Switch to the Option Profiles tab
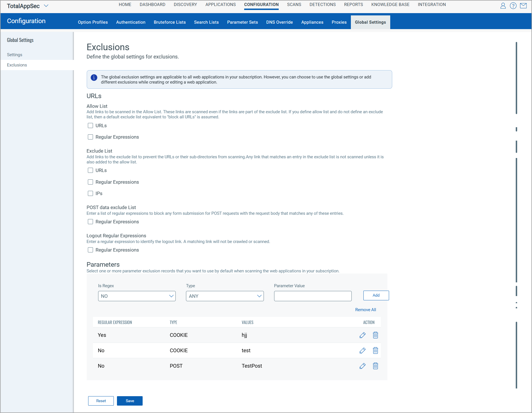This screenshot has width=532, height=413. (93, 22)
